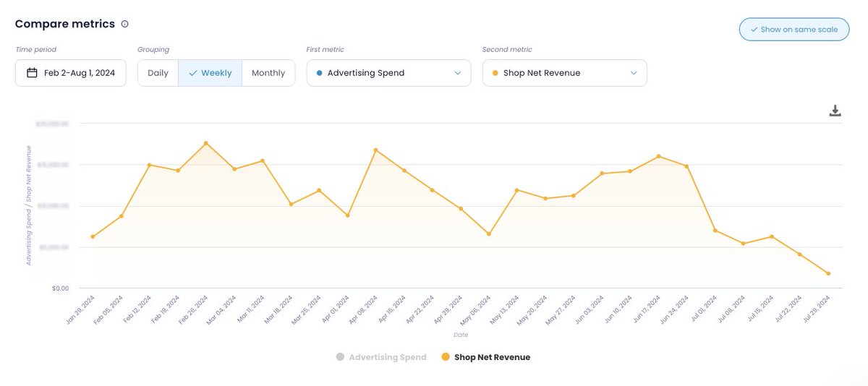Toggle Show on same scale
This screenshot has height=386, width=868.
[x=794, y=30]
